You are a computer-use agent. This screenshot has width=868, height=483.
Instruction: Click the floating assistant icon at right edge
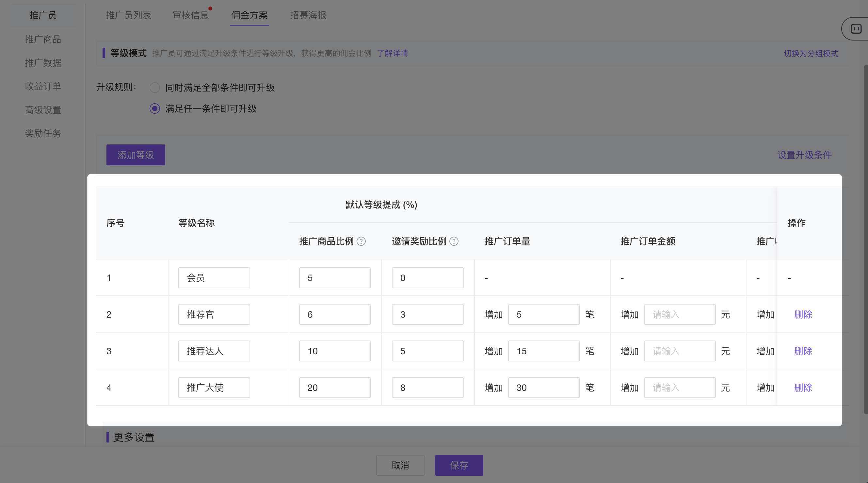[x=856, y=29]
